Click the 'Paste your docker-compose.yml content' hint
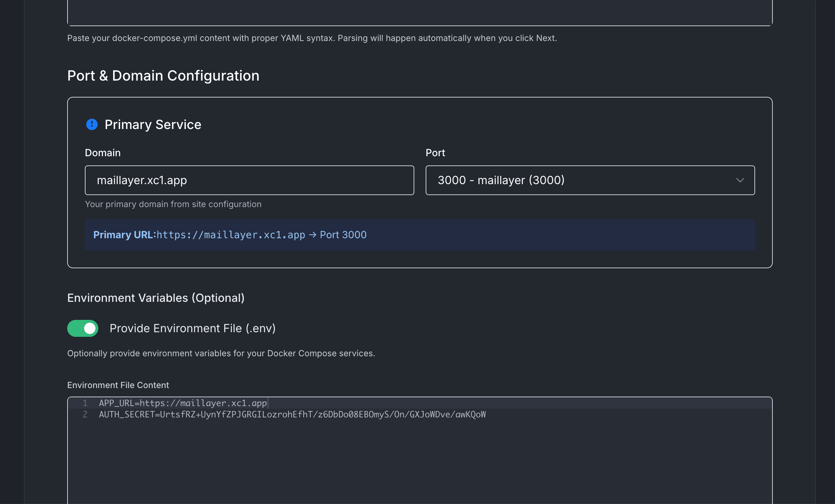This screenshot has width=835, height=504. click(312, 38)
